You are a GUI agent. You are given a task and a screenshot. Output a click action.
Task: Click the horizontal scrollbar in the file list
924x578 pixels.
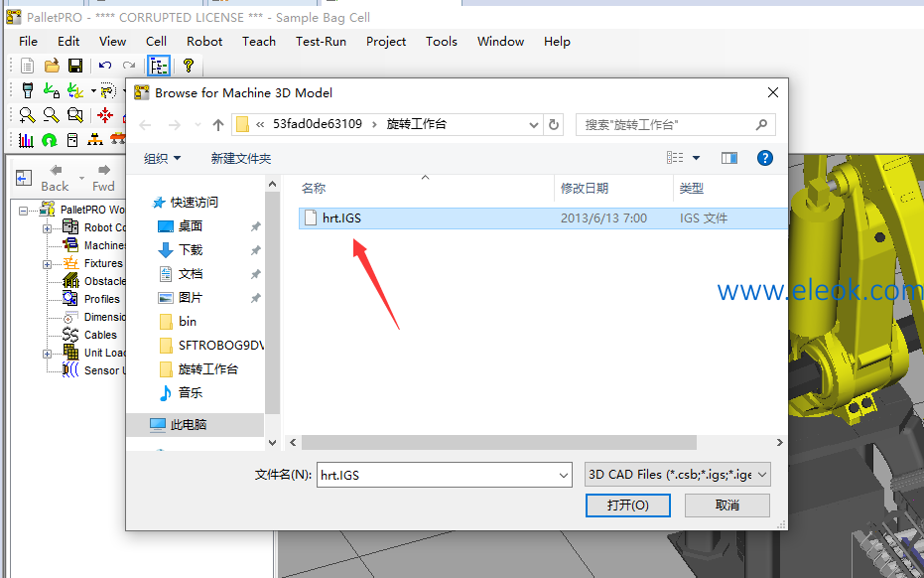coord(498,442)
